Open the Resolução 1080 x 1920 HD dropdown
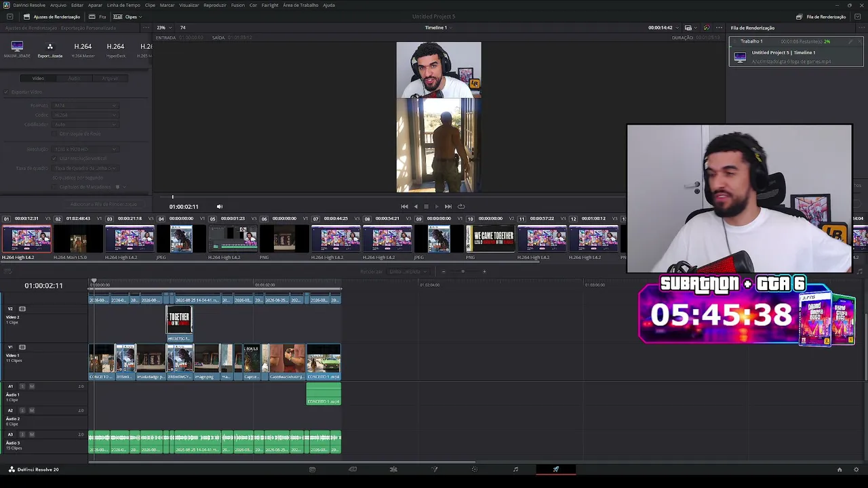868x488 pixels. (85, 149)
